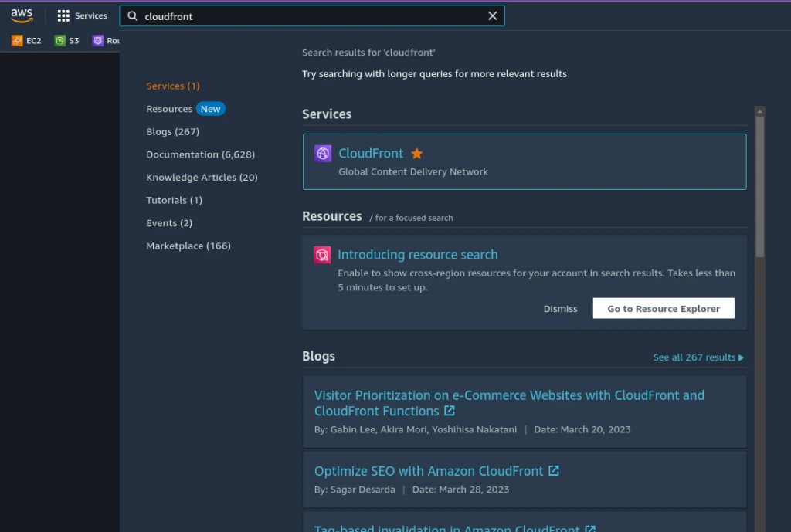Image resolution: width=791 pixels, height=532 pixels.
Task: Click the arrow after See all results
Action: coord(741,357)
